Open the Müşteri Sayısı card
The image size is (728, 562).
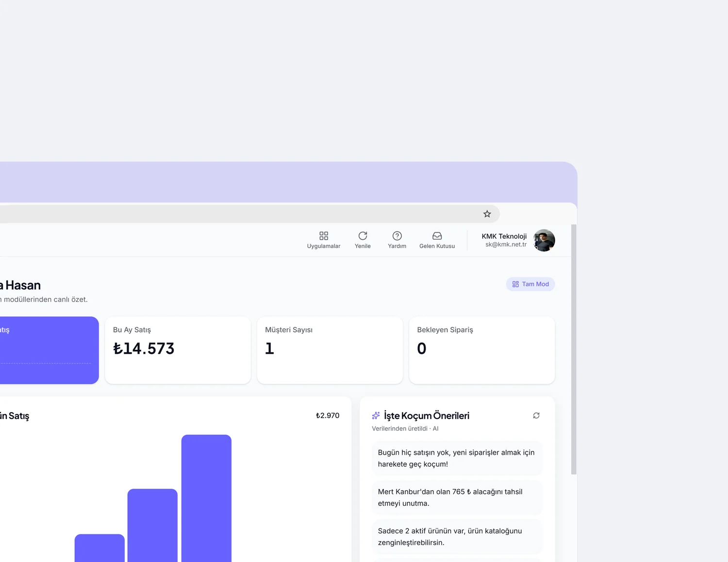coord(330,350)
